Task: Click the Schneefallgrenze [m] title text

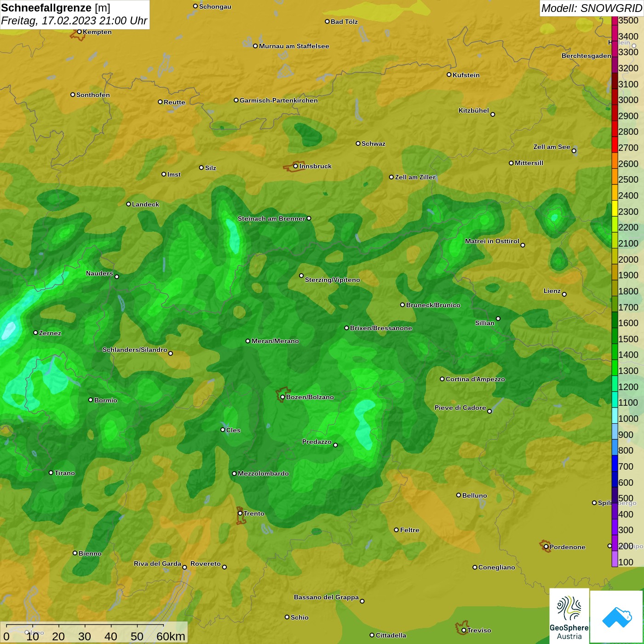Action: (x=56, y=8)
